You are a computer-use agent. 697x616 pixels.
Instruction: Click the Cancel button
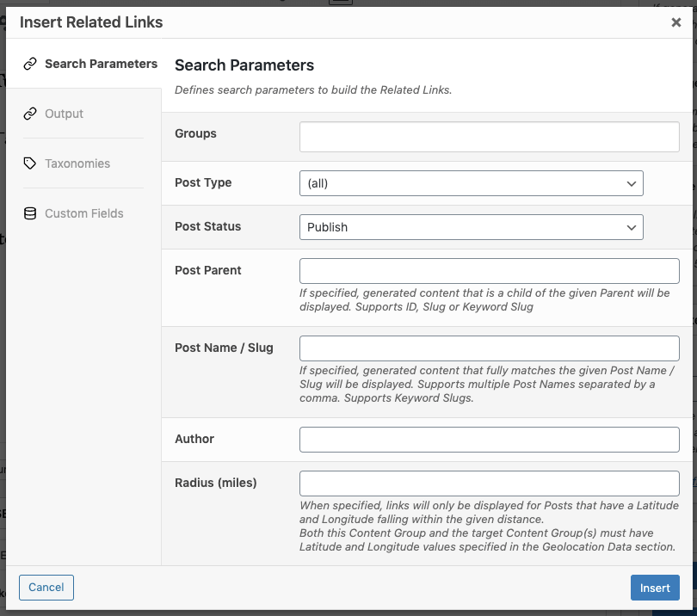click(x=46, y=588)
